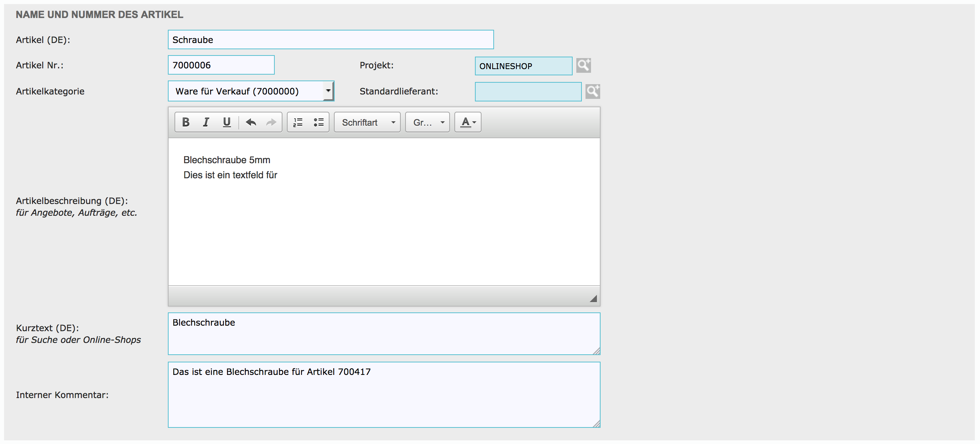980x444 pixels.
Task: Click the empty Standardlieferant field
Action: click(x=528, y=92)
